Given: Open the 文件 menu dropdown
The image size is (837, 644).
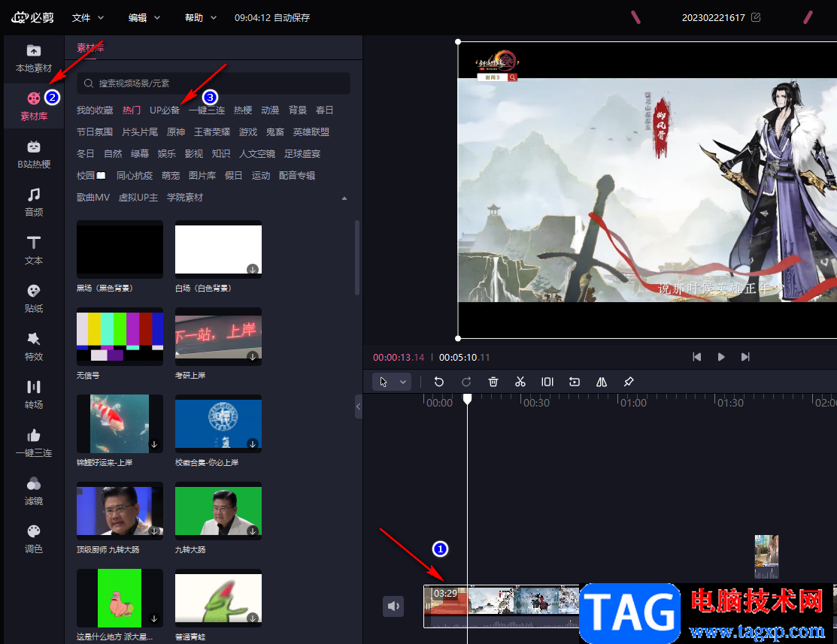Looking at the screenshot, I should point(88,17).
